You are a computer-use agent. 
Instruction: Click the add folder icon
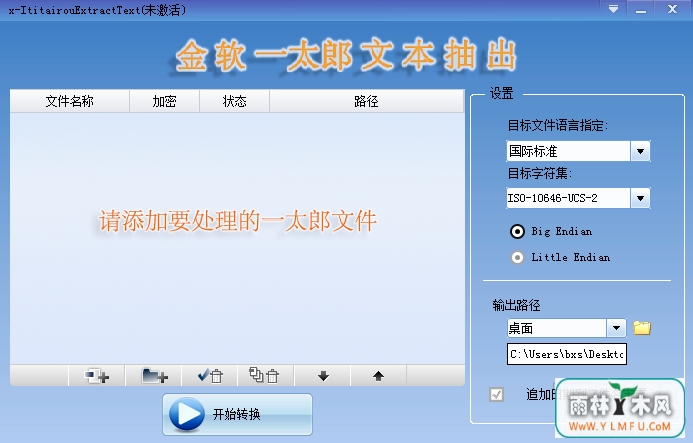tap(154, 376)
